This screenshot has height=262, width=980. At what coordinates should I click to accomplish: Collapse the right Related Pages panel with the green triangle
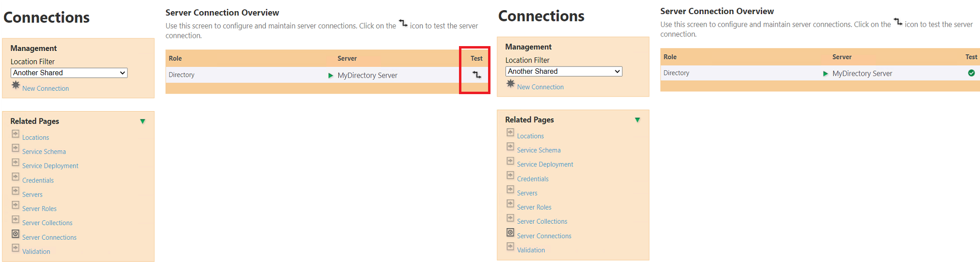point(637,120)
